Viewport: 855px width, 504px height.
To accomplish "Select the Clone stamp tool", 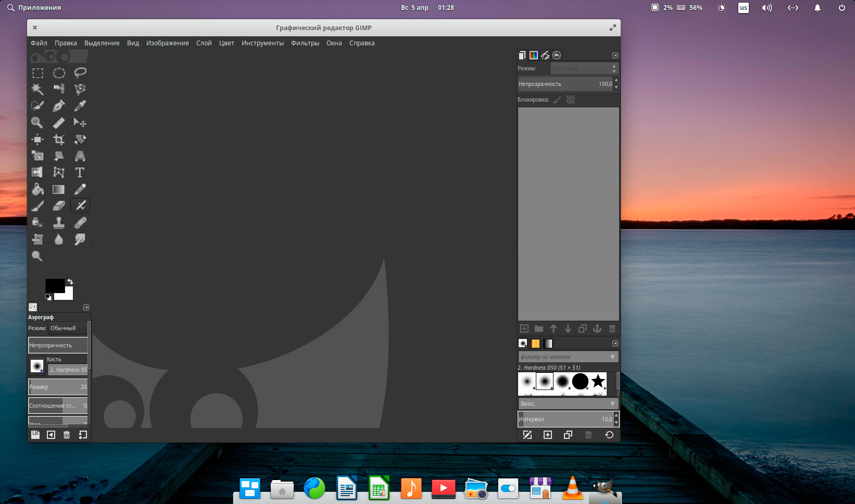I will tap(59, 223).
